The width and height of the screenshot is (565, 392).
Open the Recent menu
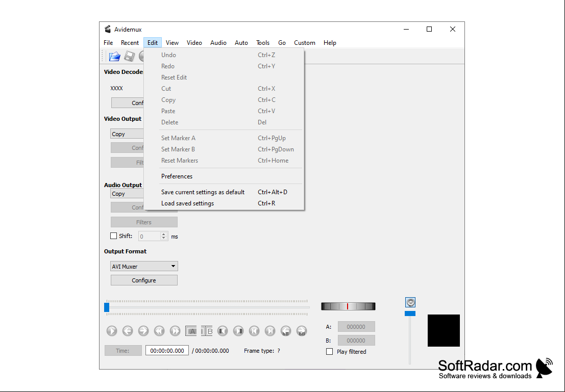130,42
